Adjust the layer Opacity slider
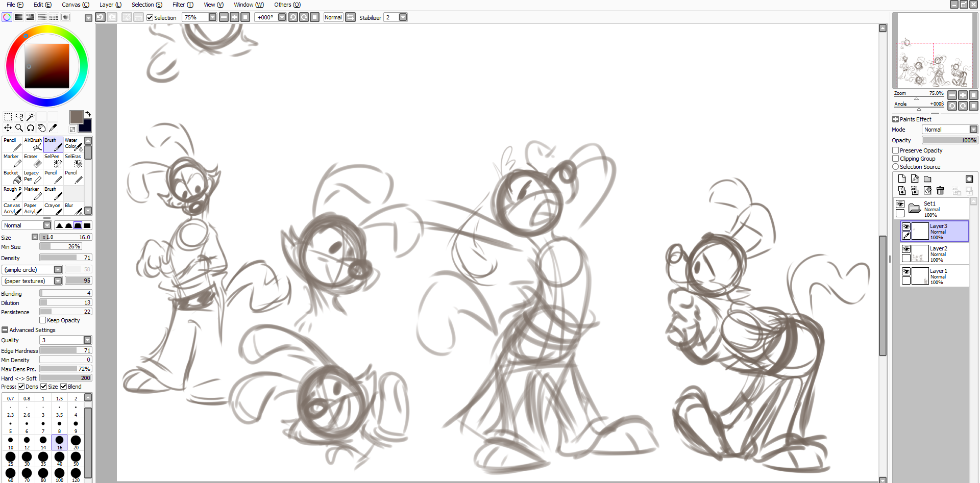980x483 pixels. [950, 140]
